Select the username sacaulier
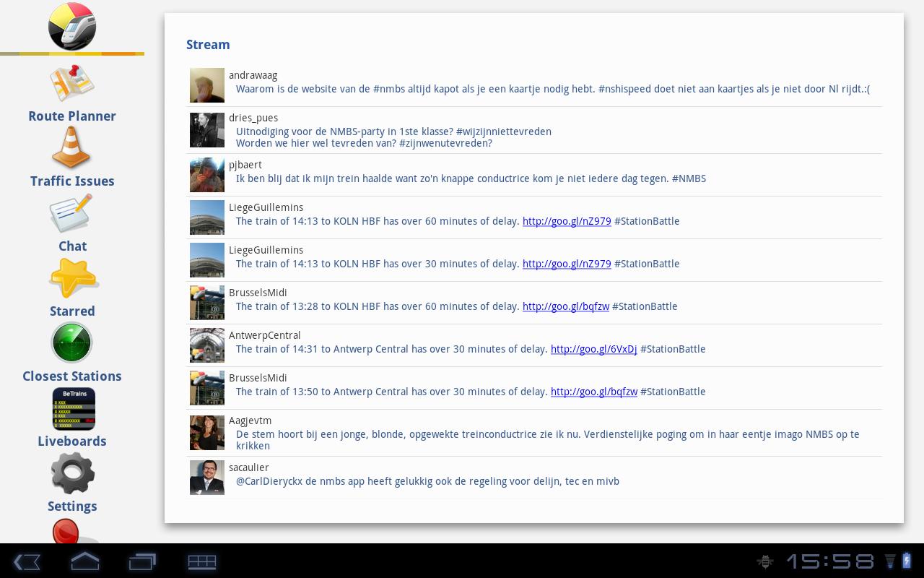 (x=249, y=467)
